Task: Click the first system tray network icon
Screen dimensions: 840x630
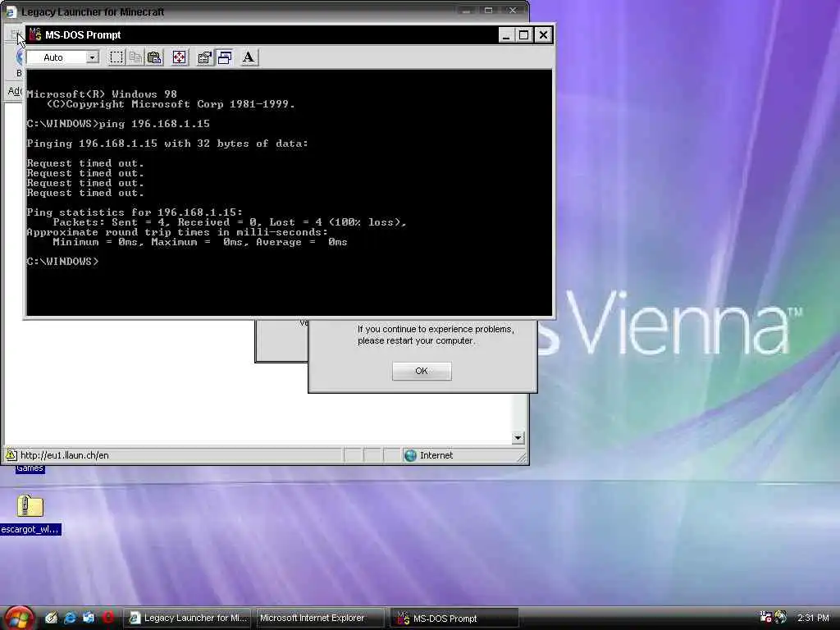Action: (x=765, y=617)
